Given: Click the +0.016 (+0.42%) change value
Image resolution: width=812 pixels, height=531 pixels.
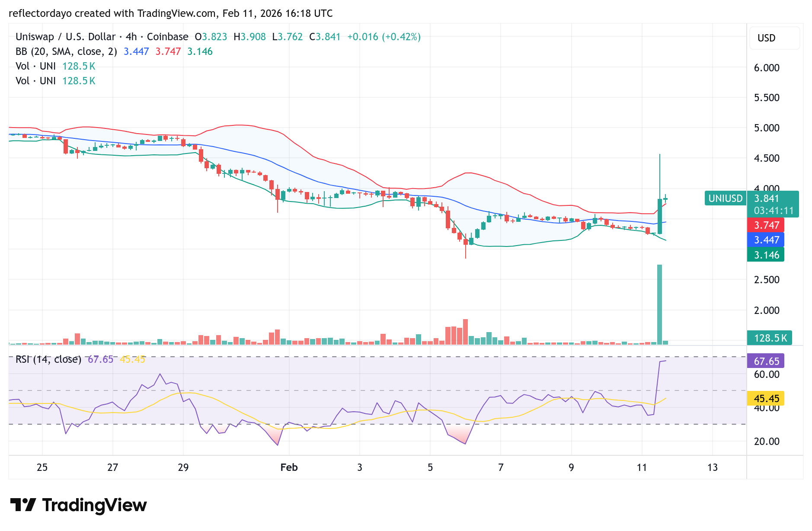Looking at the screenshot, I should [384, 37].
